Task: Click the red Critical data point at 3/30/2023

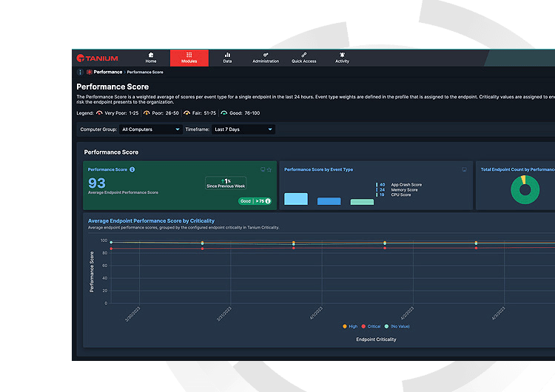Action: (111, 249)
